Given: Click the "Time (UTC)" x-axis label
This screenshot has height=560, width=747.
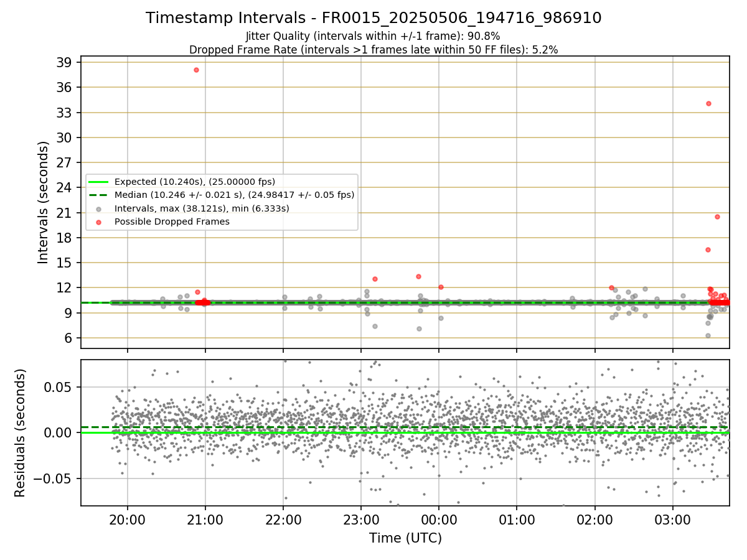Looking at the screenshot, I should [x=405, y=538].
